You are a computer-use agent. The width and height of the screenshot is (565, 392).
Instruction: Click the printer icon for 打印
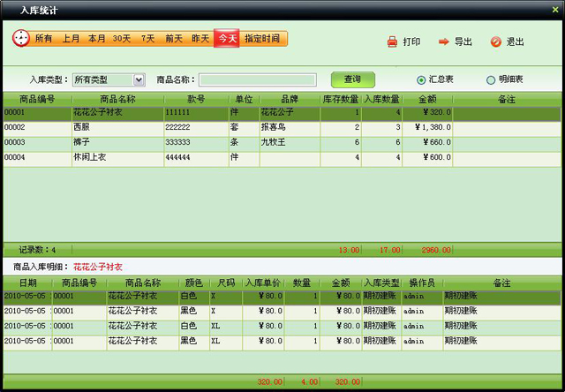[x=392, y=41]
